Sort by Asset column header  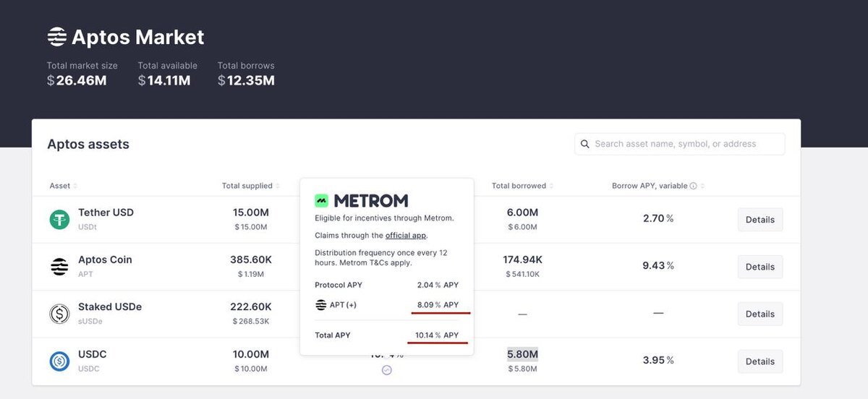(64, 186)
